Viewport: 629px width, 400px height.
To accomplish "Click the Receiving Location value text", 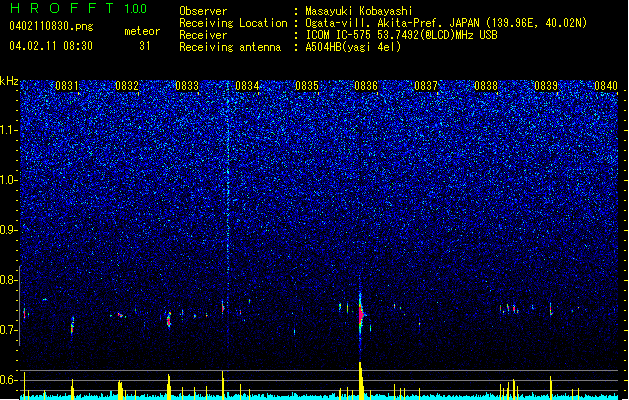I will point(446,23).
